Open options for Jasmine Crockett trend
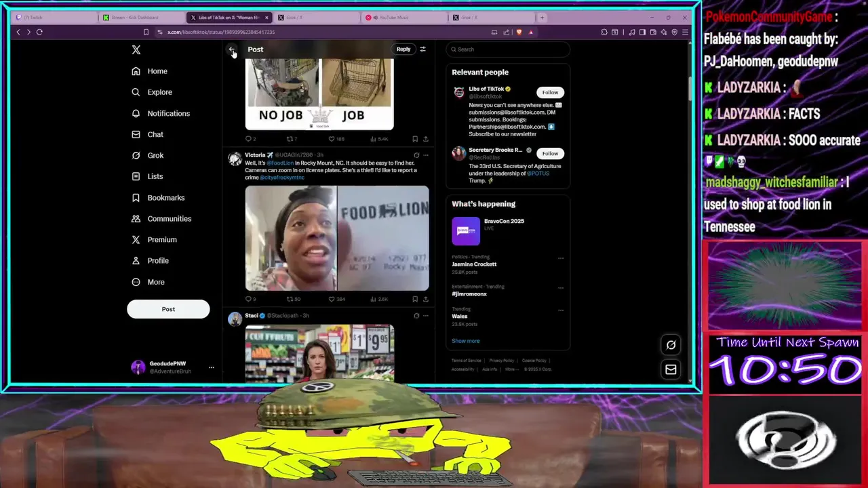The height and width of the screenshot is (488, 868). tap(561, 258)
